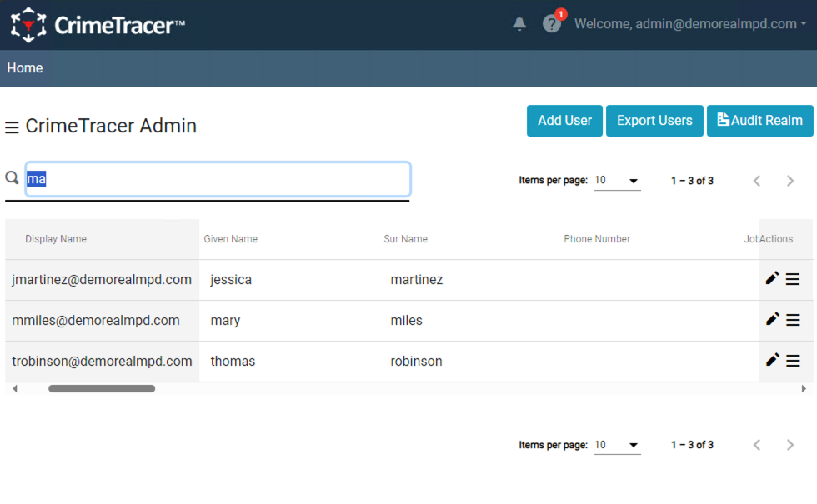Click the top '1 – 3 of 3' range label
This screenshot has height=504, width=817.
pos(692,181)
